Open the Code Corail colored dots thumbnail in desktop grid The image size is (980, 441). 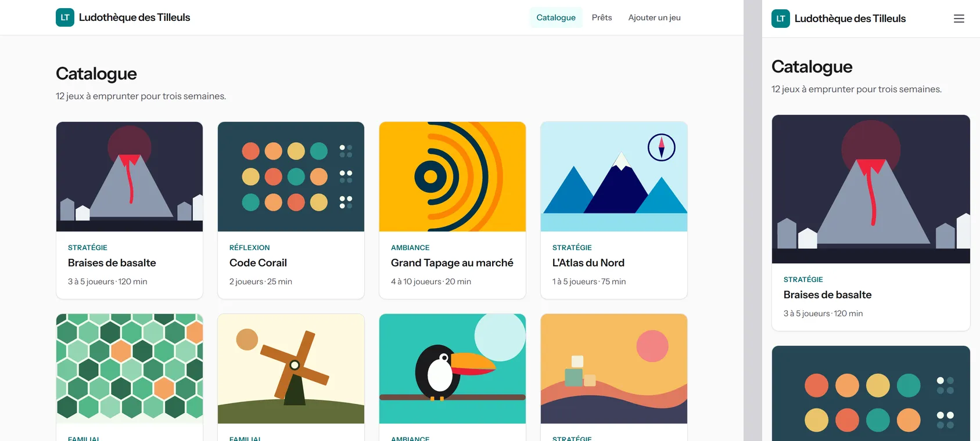[x=291, y=176]
